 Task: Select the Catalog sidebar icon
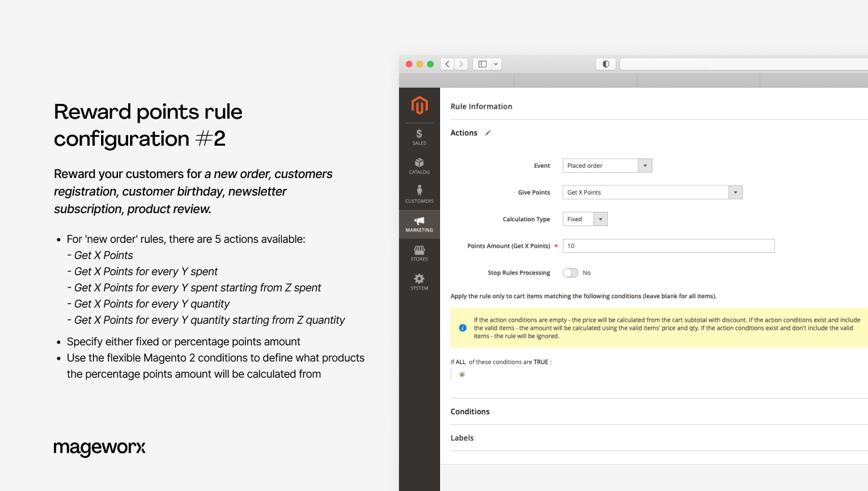coord(419,167)
